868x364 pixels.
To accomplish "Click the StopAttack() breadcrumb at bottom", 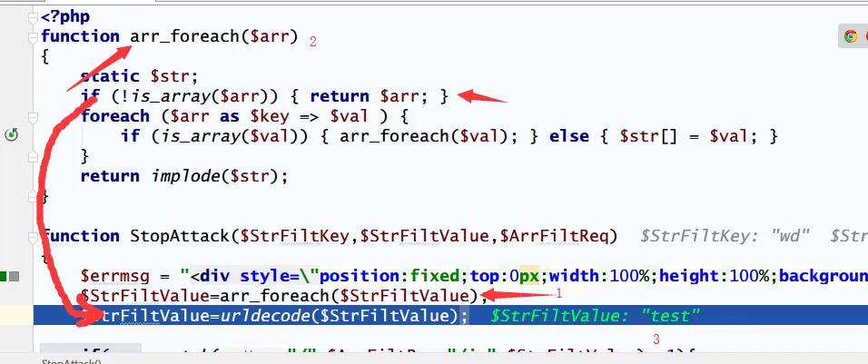I will 72,360.
